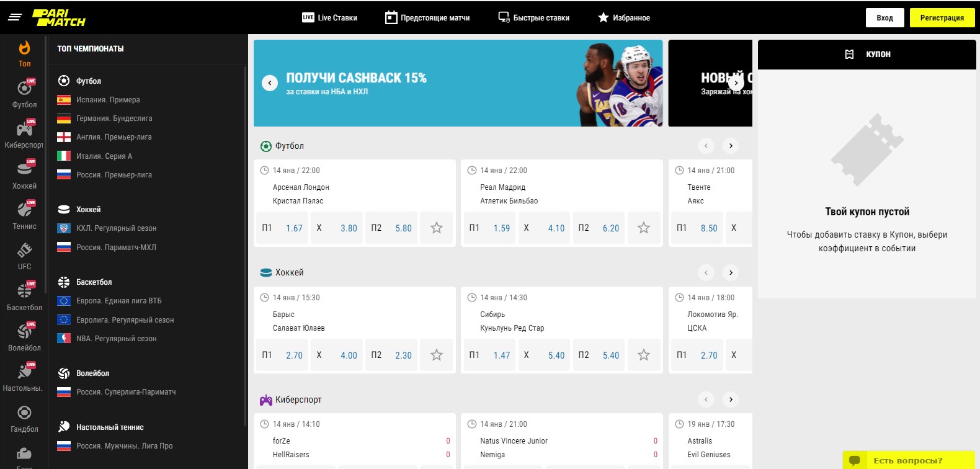Open the Гандбол icon in sidebar

point(24,413)
